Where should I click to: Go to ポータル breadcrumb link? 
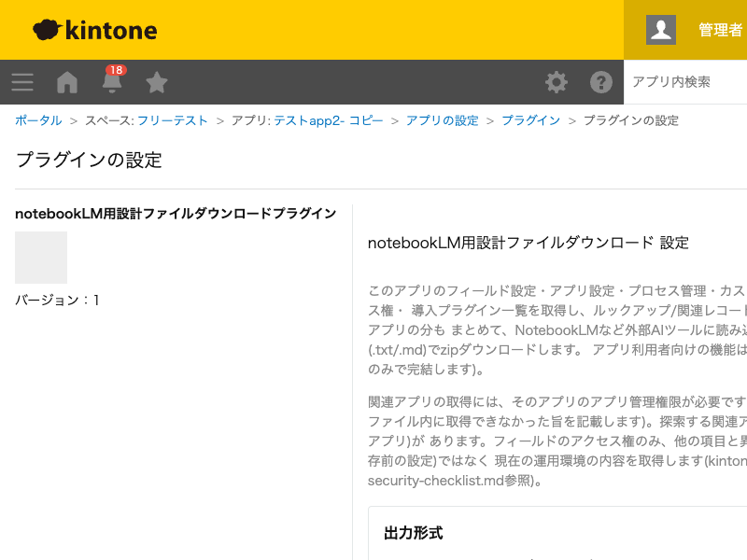pos(38,120)
